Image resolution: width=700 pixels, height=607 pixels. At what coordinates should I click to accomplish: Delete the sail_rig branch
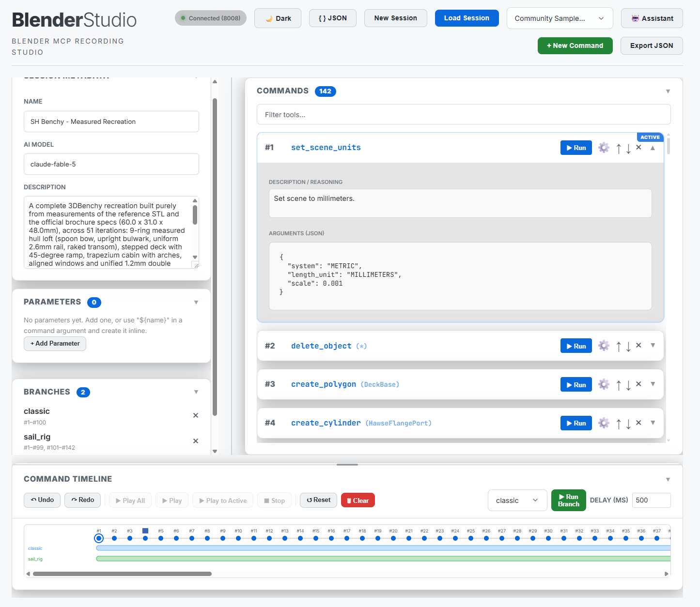coord(196,441)
